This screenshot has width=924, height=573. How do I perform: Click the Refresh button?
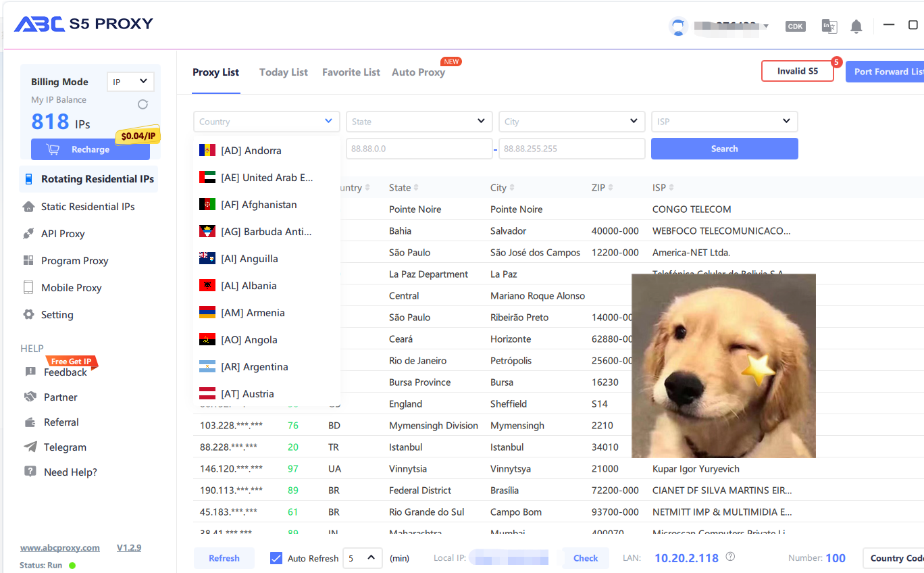point(224,558)
